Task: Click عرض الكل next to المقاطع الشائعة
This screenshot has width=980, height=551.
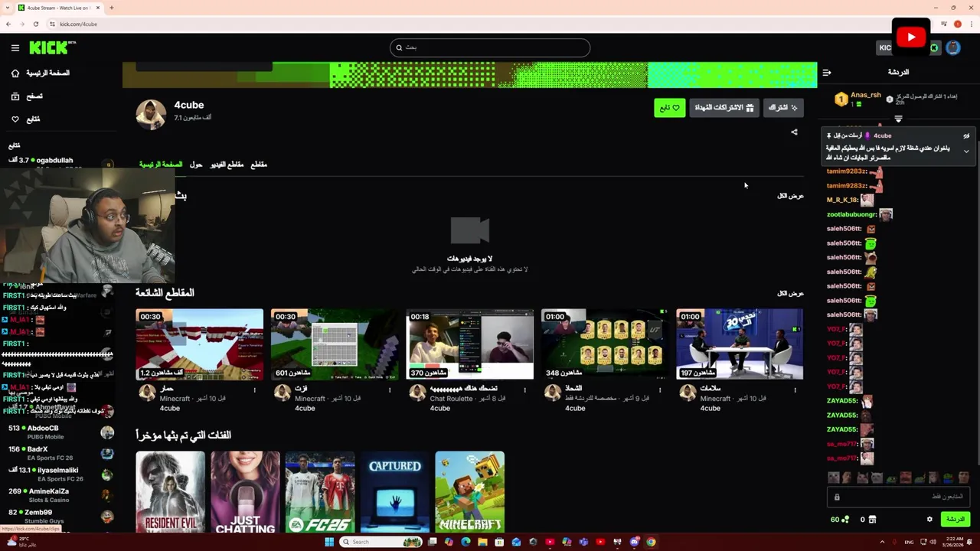Action: 790,294
